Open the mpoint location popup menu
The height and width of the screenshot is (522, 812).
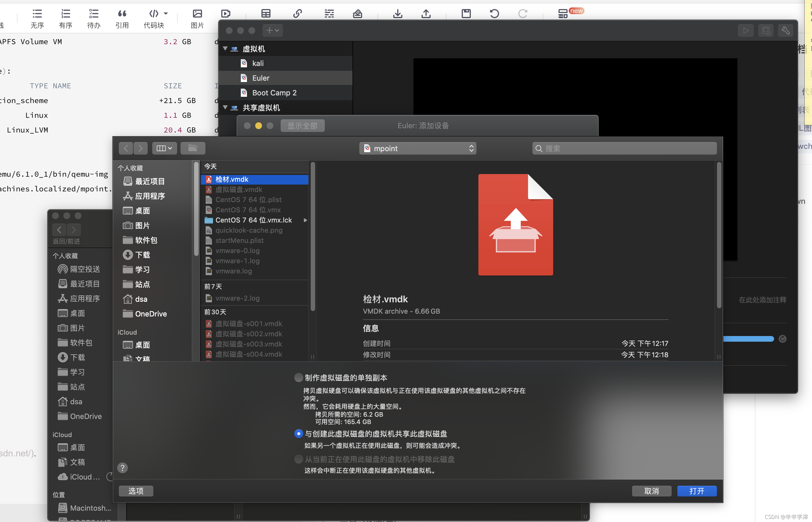418,148
